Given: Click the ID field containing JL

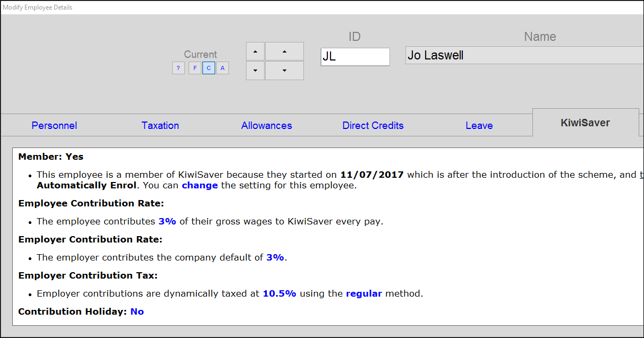Looking at the screenshot, I should click(x=355, y=57).
